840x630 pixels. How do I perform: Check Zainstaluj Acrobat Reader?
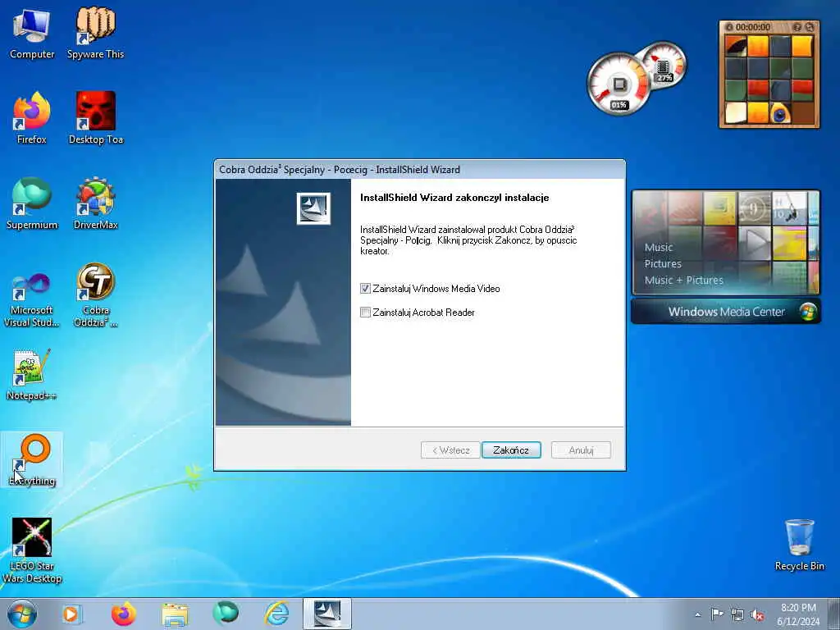tap(365, 313)
